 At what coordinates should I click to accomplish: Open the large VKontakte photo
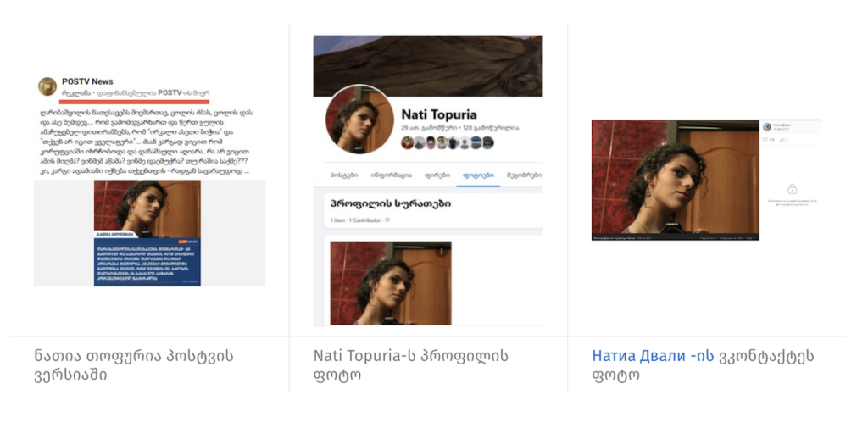pyautogui.click(x=675, y=179)
